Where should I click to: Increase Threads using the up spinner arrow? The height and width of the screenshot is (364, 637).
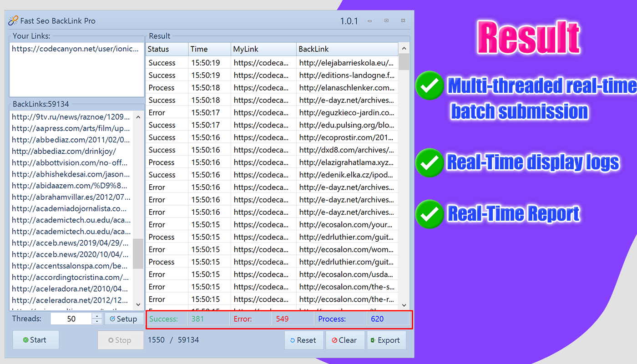96,316
